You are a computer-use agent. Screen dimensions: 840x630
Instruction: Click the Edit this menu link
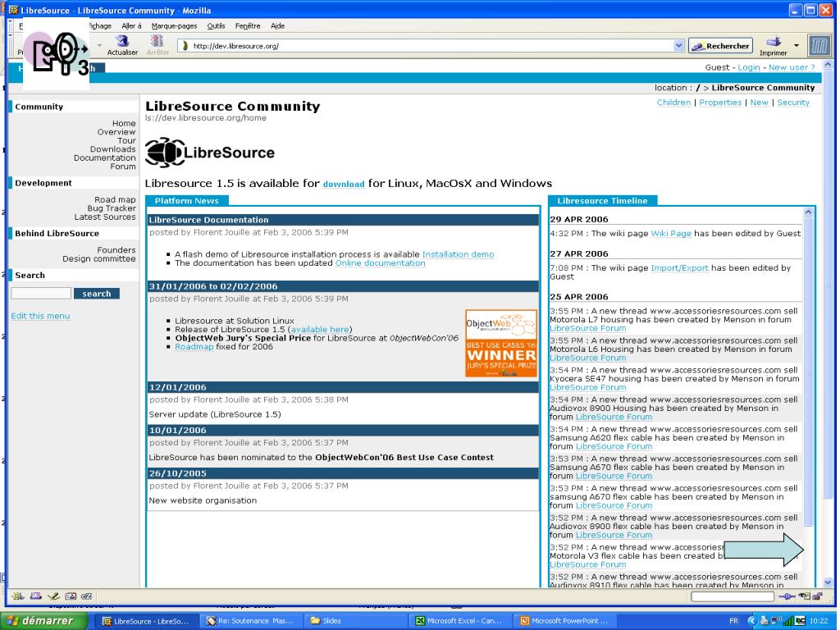[40, 316]
